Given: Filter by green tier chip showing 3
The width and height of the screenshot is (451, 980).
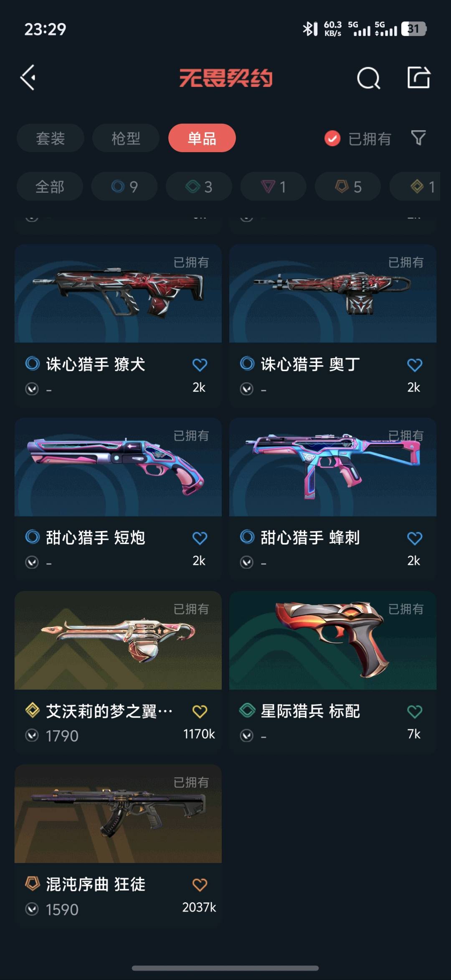Looking at the screenshot, I should point(199,186).
